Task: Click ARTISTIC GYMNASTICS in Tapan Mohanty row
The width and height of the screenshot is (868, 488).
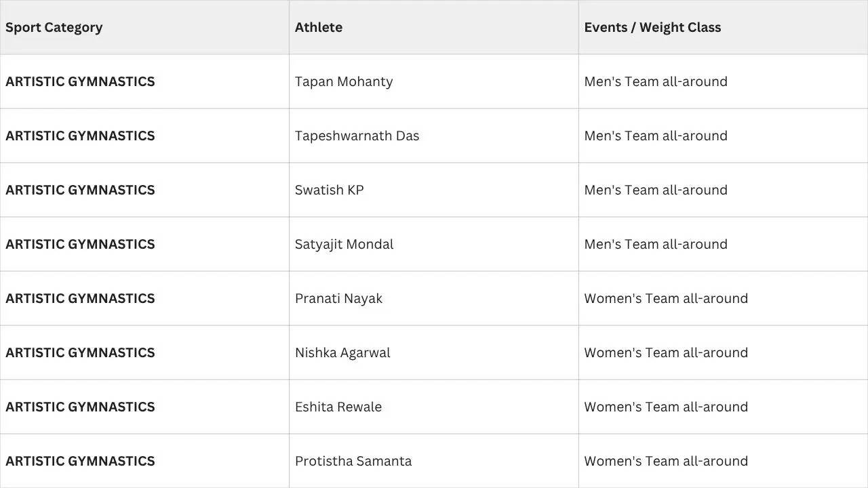Action: click(80, 81)
